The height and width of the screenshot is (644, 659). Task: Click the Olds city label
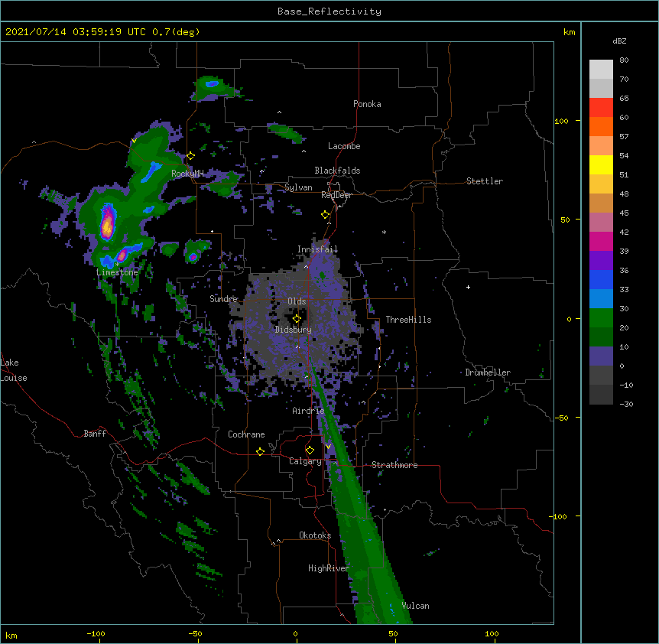coord(297,301)
